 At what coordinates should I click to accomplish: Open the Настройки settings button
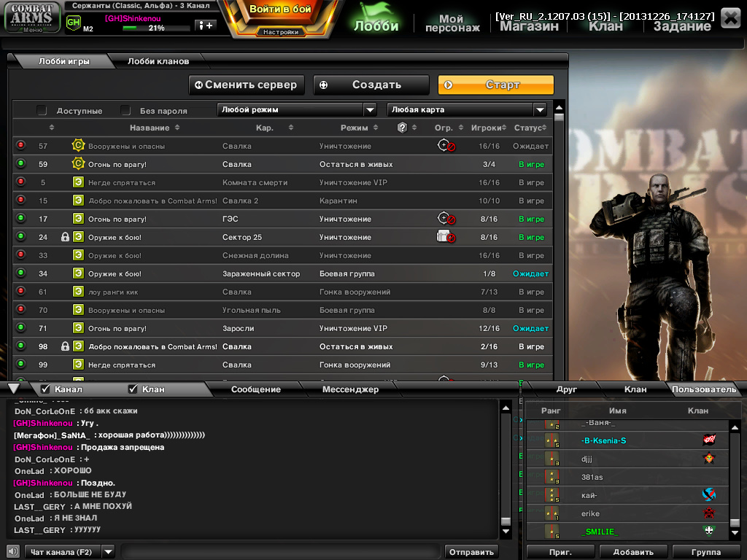click(281, 32)
